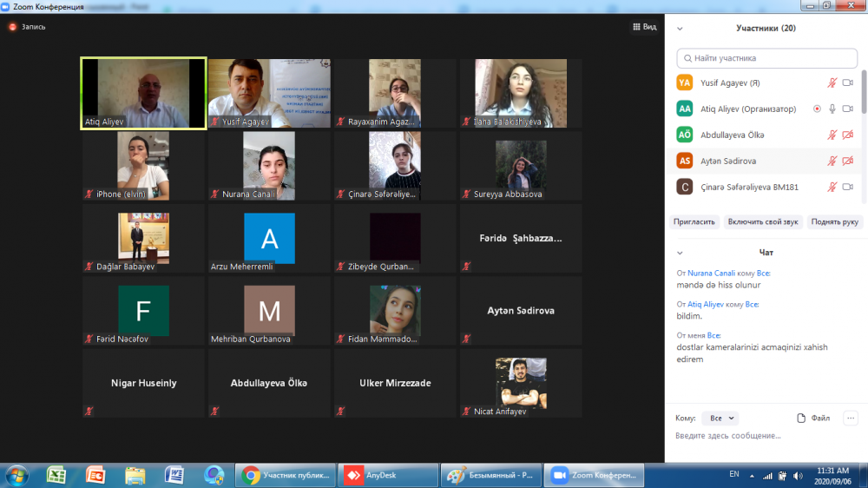Image resolution: width=868 pixels, height=488 pixels.
Task: Click Atiq Aliyev's microphone icon
Action: pyautogui.click(x=832, y=109)
